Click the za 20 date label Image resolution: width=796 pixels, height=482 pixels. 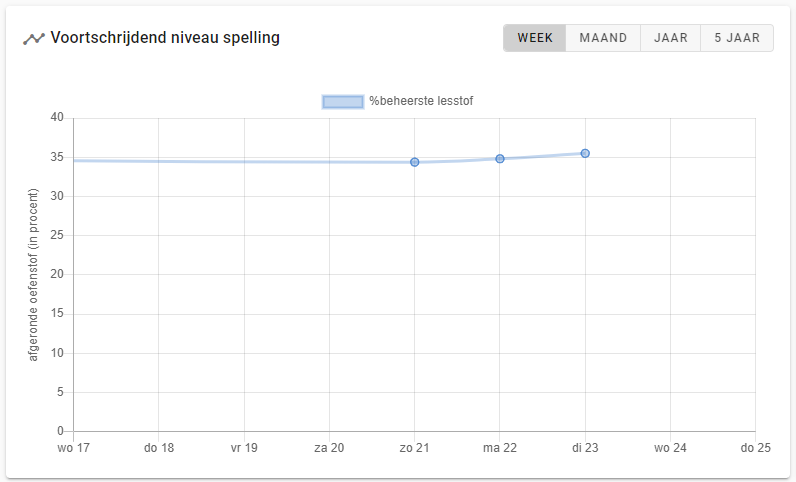[329, 448]
